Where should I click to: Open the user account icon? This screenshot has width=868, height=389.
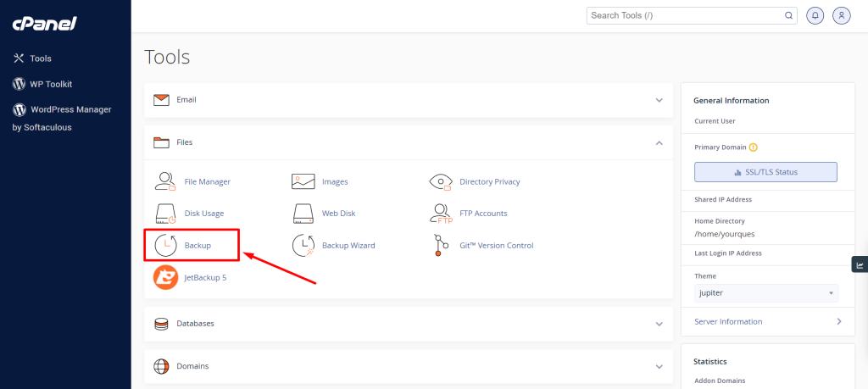(842, 15)
